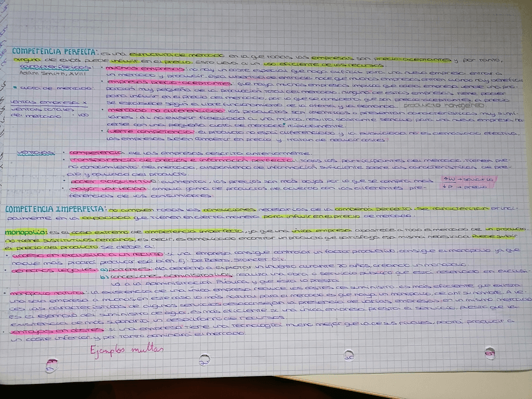Click the pink highlighted 'empresas precio-aceptantes'
This screenshot has width=532, height=399.
[169, 82]
